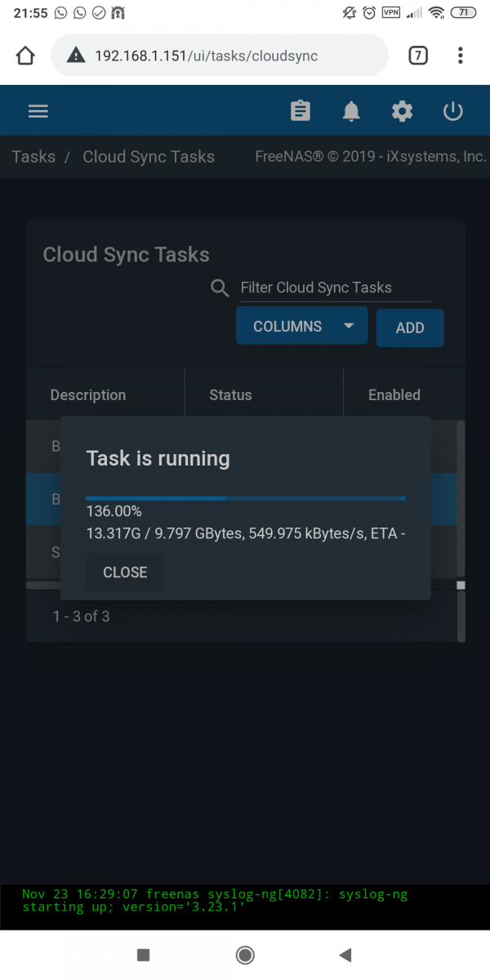The width and height of the screenshot is (490, 980).
Task: Click the search magnifier icon
Action: pos(220,287)
